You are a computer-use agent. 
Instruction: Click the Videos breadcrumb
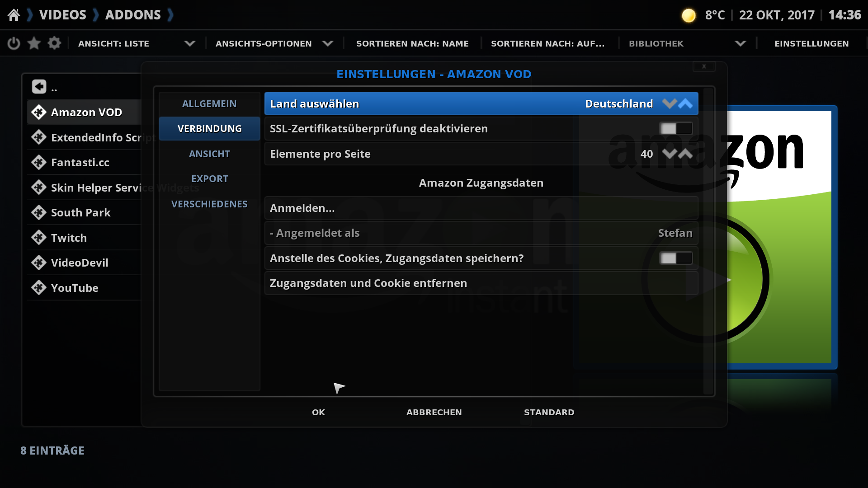pos(62,15)
